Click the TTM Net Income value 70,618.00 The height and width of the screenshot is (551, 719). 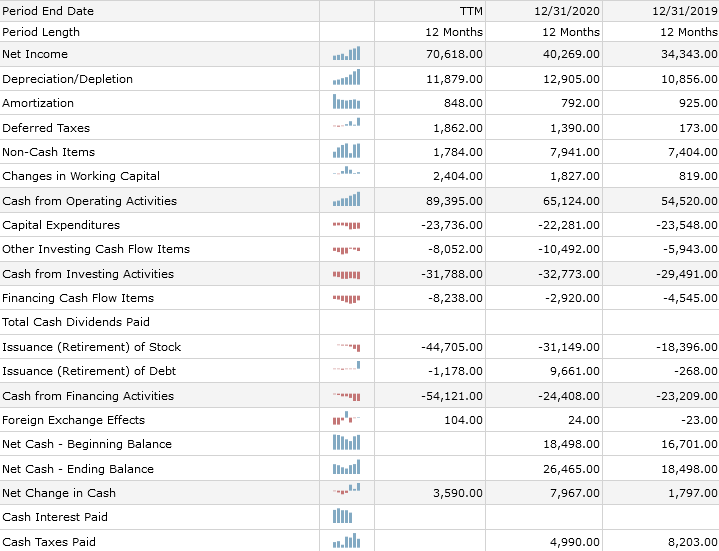pyautogui.click(x=454, y=54)
